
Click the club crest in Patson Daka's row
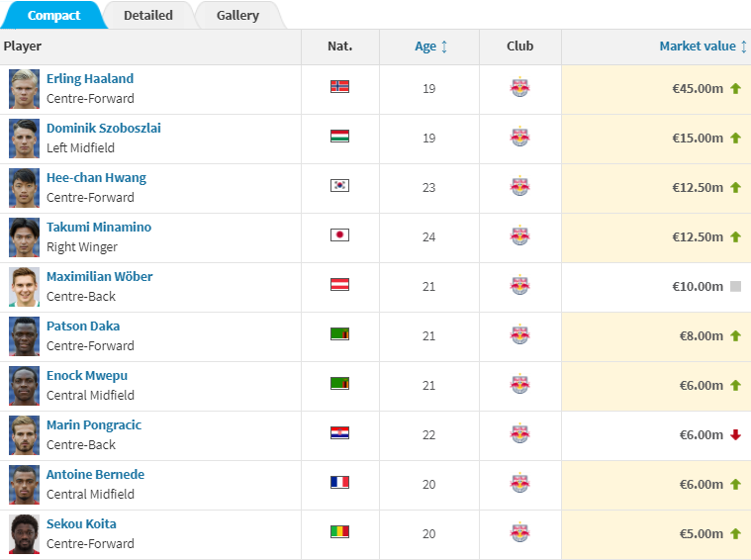519,335
